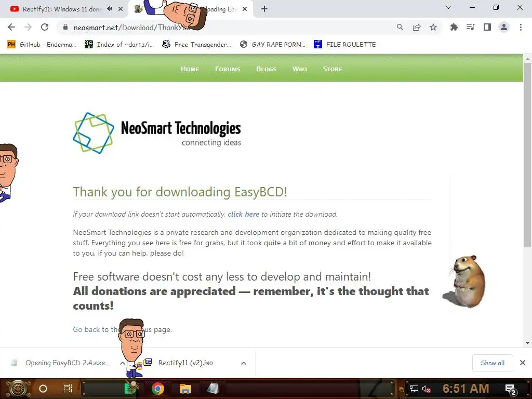Screen dimensions: 532x399
Task: Open the steampunk Start button
Action: (x=18, y=389)
